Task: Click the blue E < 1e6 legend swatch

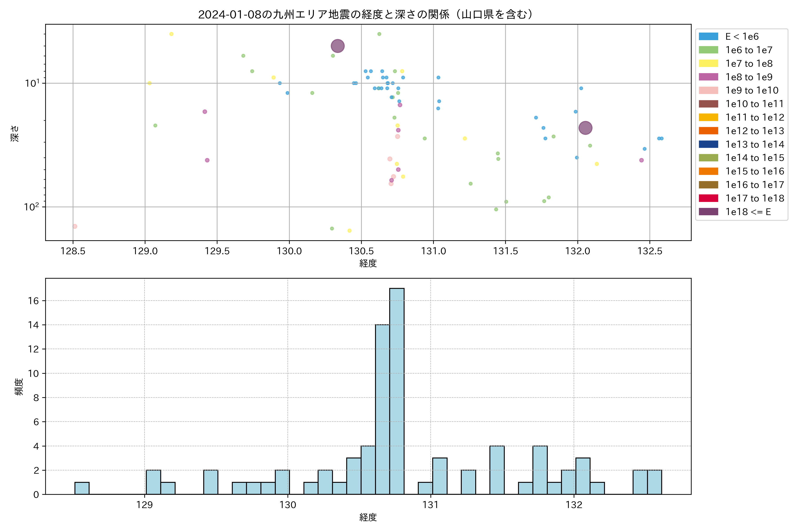Action: (x=708, y=36)
